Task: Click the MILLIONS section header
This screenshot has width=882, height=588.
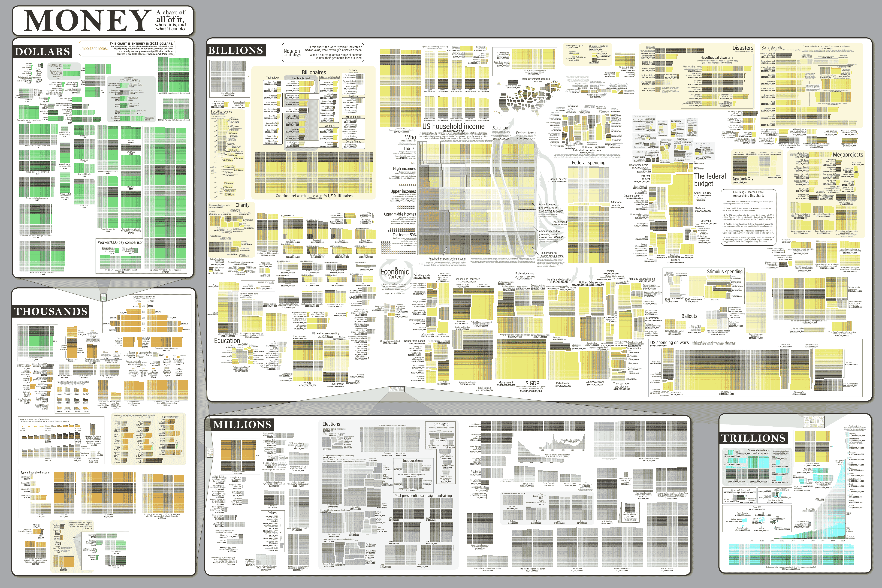Action: [x=242, y=424]
